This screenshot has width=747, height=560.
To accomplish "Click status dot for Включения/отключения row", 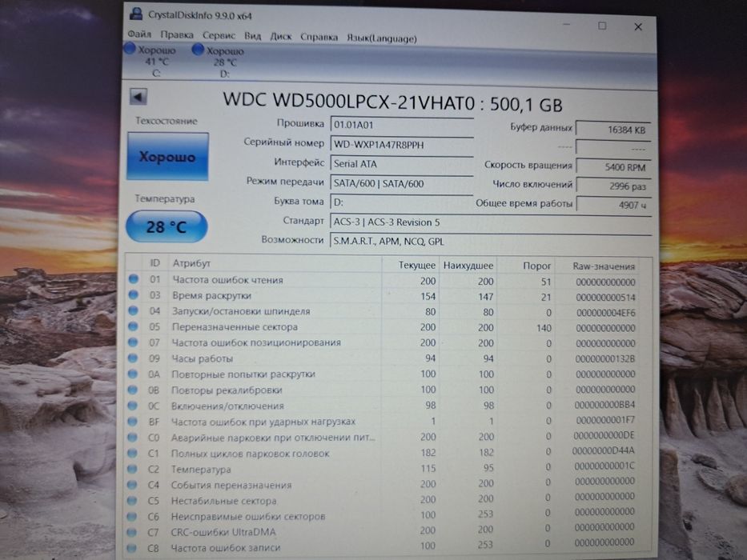I will click(x=132, y=406).
